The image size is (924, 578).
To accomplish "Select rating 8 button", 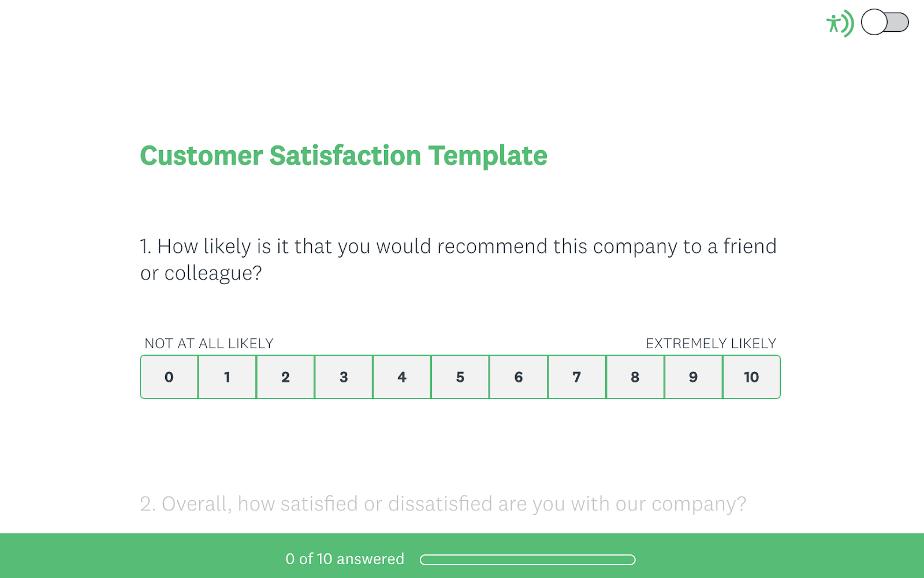I will click(x=635, y=377).
